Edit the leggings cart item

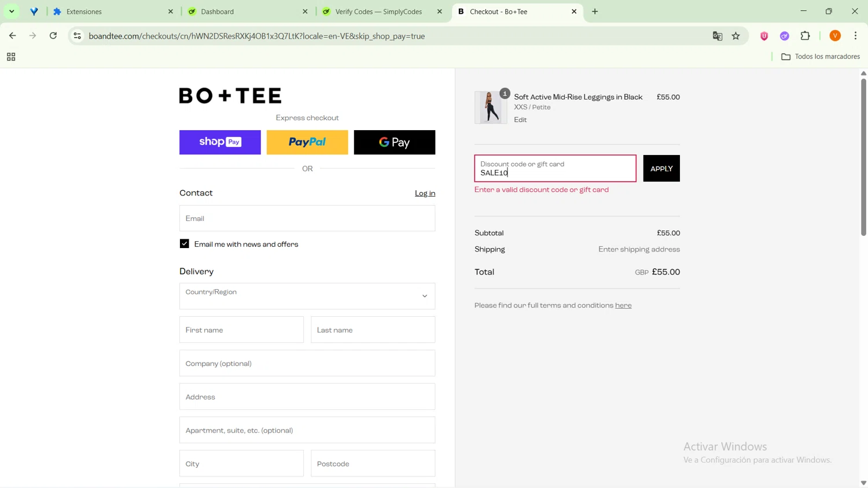(520, 120)
